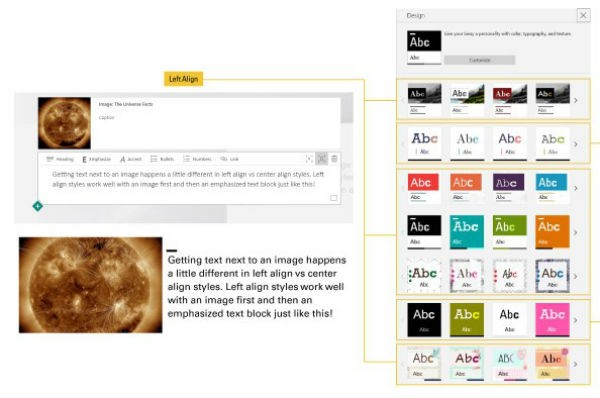Expand the photo-background styles row
This screenshot has width=600, height=398.
[576, 101]
